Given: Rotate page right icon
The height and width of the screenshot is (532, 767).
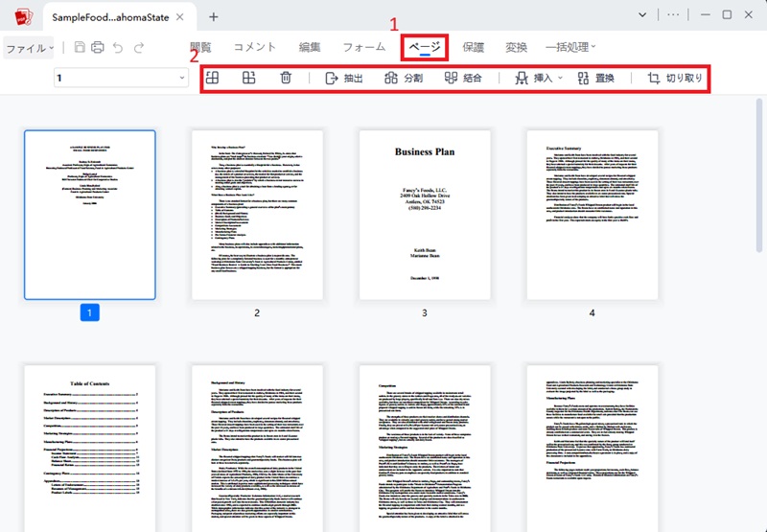Looking at the screenshot, I should [249, 78].
